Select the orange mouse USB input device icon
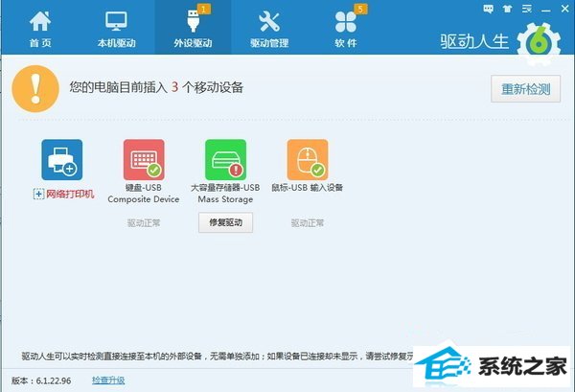The image size is (575, 392). click(x=308, y=160)
